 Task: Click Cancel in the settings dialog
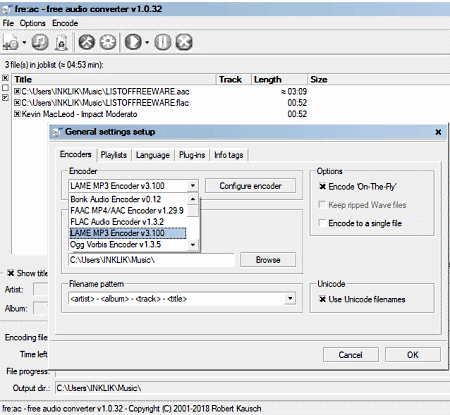pos(351,355)
